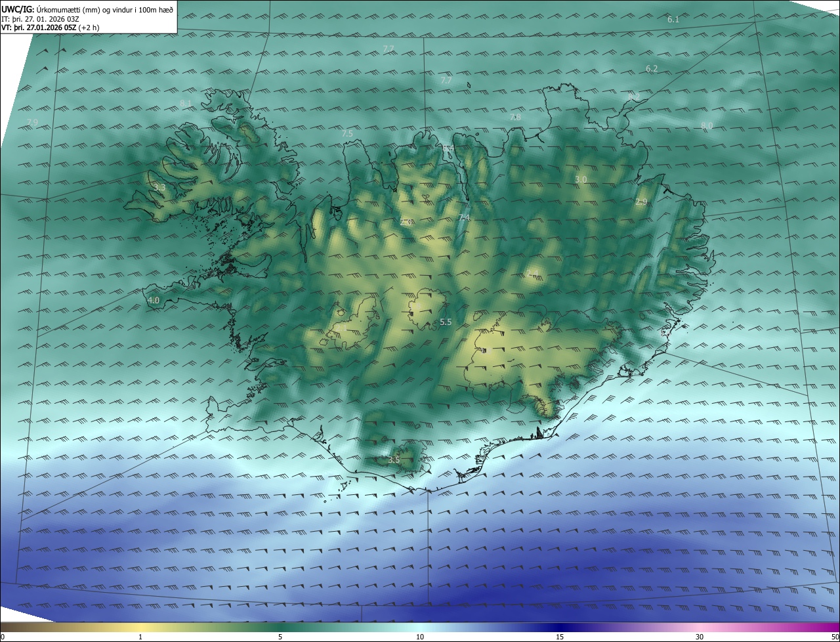Image resolution: width=840 pixels, height=642 pixels.
Task: Click the color scale tick label 0
Action: click(3, 637)
